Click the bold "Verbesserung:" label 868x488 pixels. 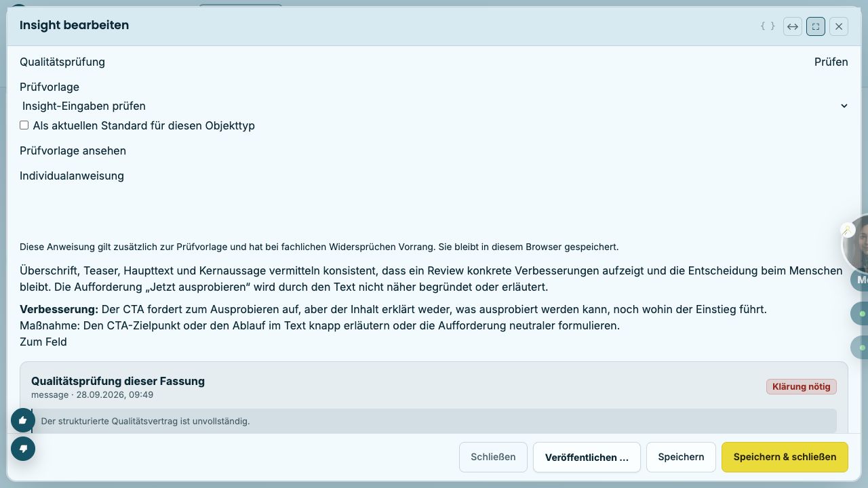[59, 309]
